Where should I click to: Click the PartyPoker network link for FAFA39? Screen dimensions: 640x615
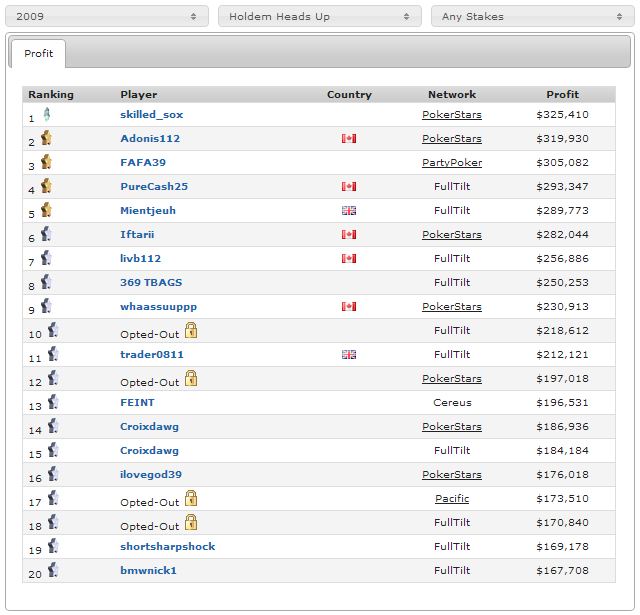[x=452, y=163]
